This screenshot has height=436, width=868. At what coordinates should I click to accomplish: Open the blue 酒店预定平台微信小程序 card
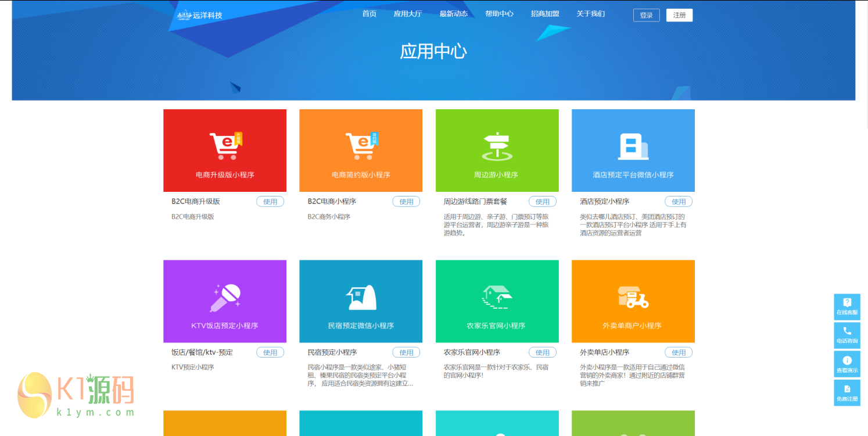(633, 151)
